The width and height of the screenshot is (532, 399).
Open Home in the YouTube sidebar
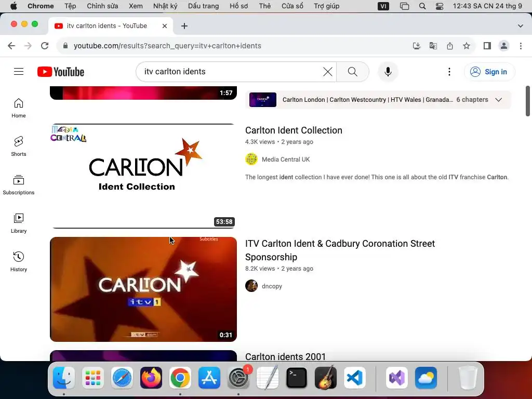pos(19,108)
